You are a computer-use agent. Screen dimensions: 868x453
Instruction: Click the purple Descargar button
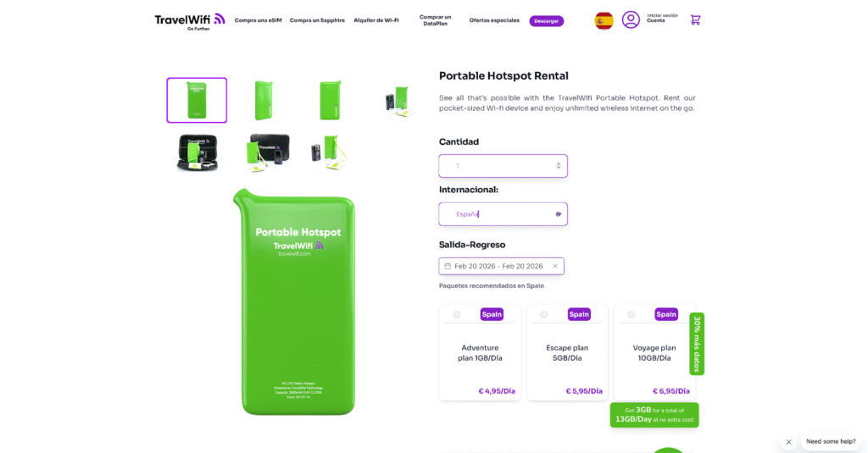pos(547,21)
